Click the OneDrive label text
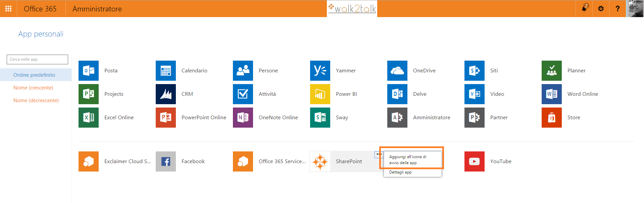This screenshot has height=203, width=644. pos(425,71)
